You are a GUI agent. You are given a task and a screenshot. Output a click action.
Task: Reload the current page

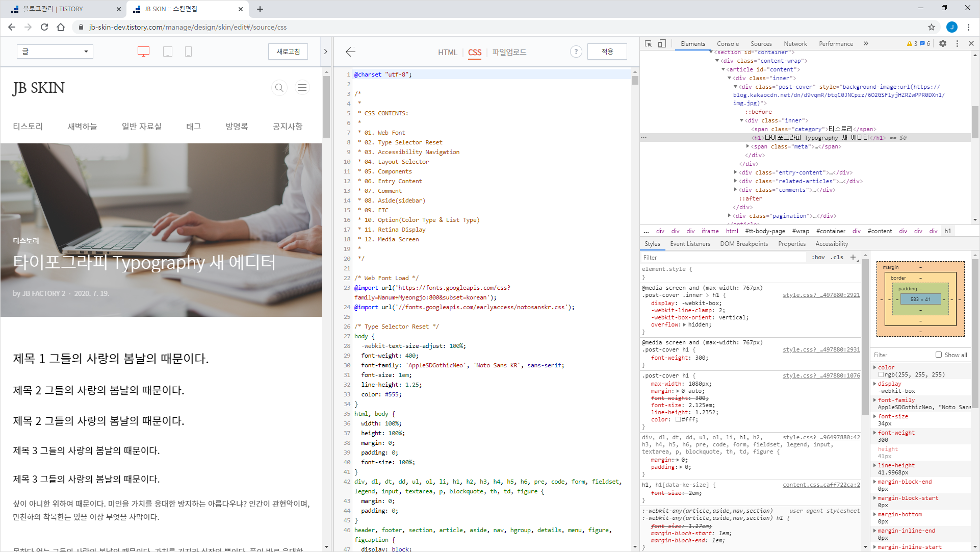click(44, 27)
